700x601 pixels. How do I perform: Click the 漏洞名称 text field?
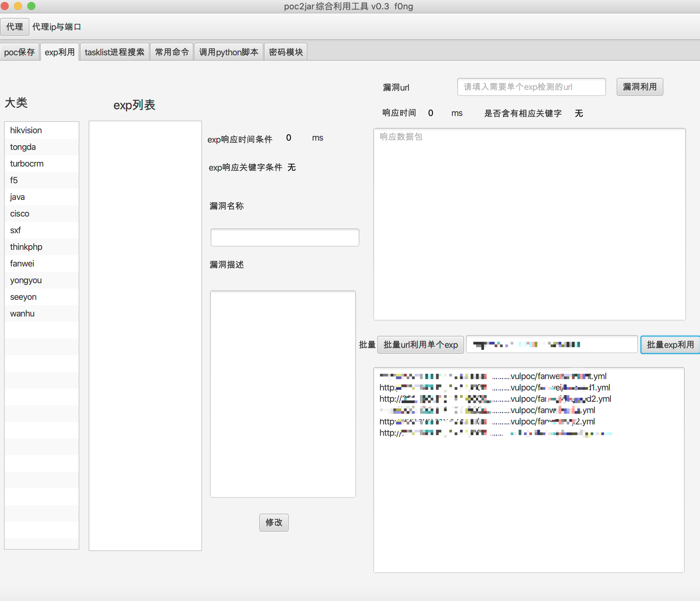(x=284, y=237)
